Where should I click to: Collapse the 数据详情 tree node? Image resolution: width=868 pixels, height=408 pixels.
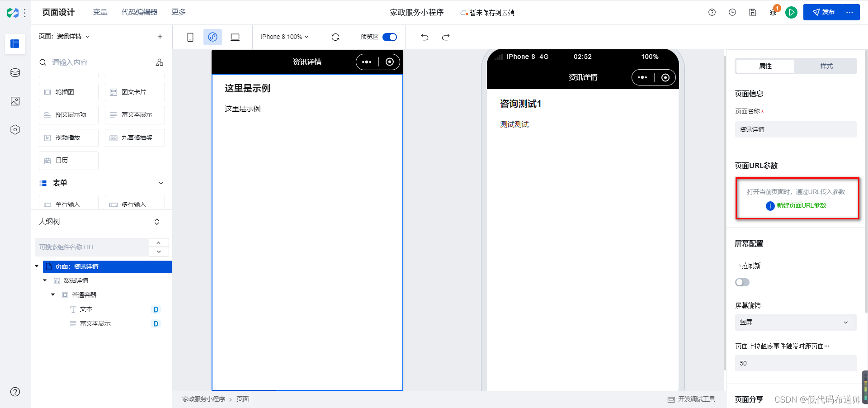point(45,280)
